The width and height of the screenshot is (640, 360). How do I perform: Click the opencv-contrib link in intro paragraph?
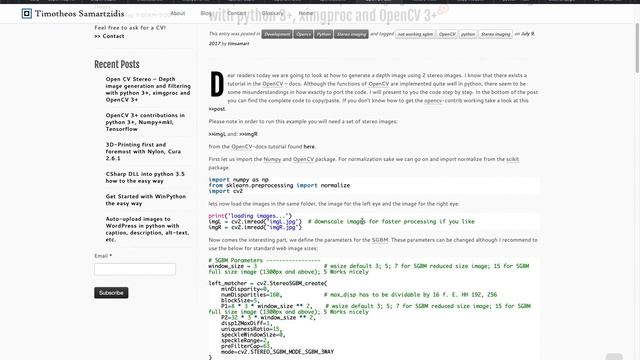tap(433, 100)
